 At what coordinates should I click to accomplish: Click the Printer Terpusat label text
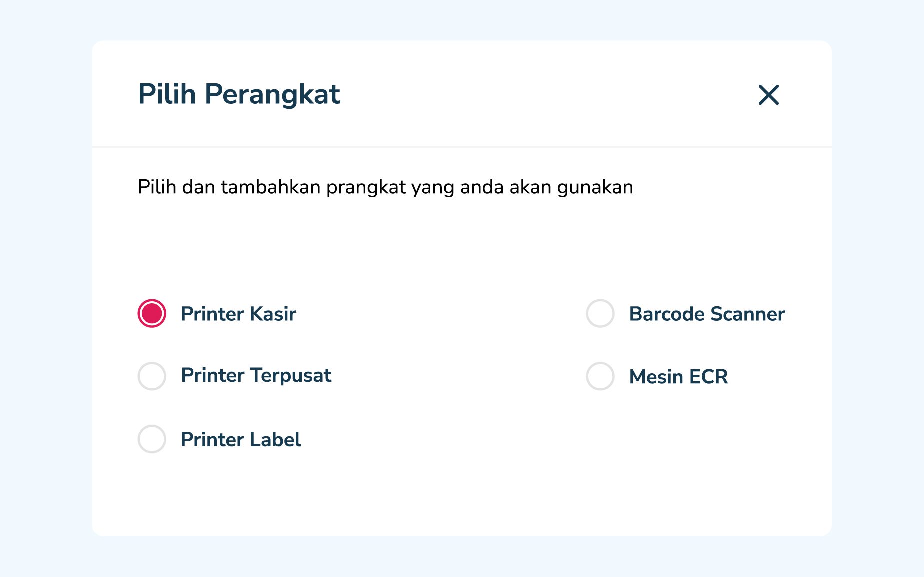pos(256,376)
